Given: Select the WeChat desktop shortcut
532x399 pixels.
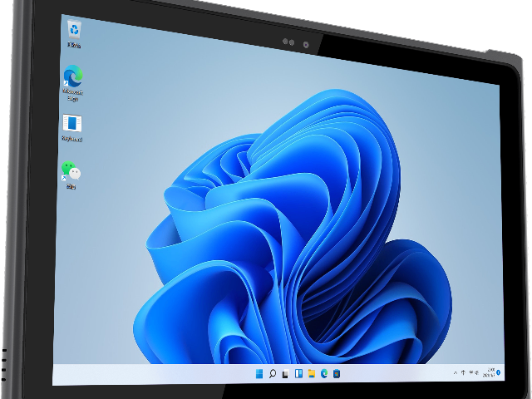Looking at the screenshot, I should [x=71, y=173].
